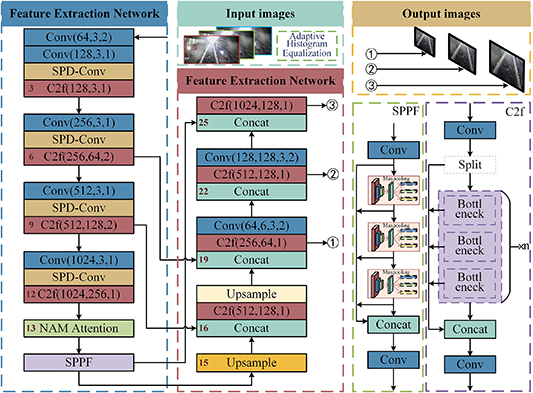Select the layer 22 Concat block
This screenshot has height=393, width=533.
point(252,191)
